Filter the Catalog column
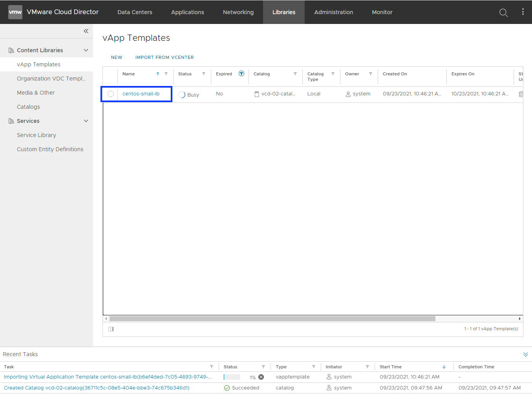532x397 pixels. pos(295,74)
